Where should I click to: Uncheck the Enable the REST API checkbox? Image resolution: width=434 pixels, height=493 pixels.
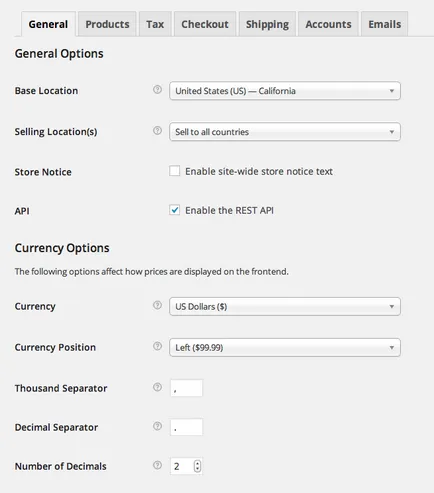pyautogui.click(x=175, y=210)
